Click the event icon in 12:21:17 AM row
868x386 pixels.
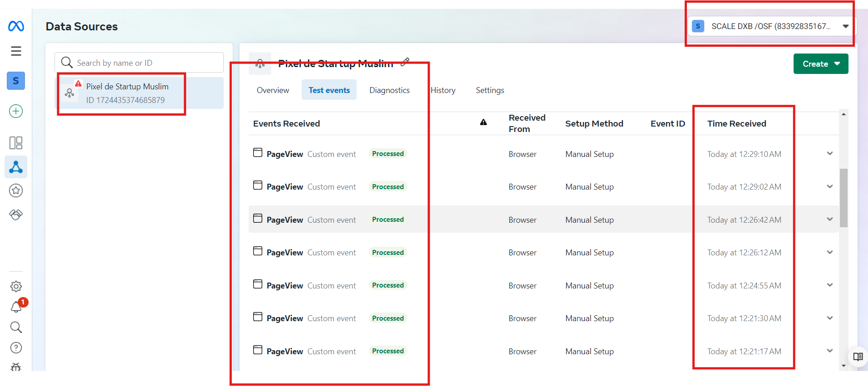(258, 350)
